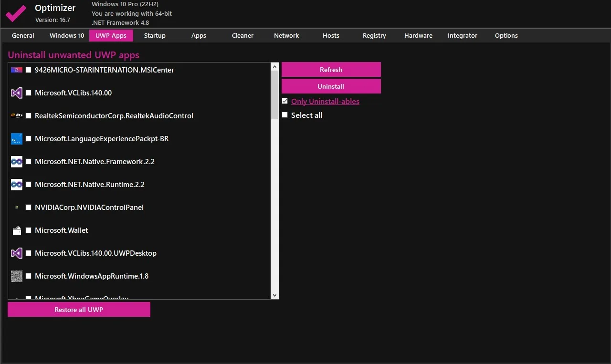Click the Select all label text
The height and width of the screenshot is (364, 611).
click(x=306, y=115)
